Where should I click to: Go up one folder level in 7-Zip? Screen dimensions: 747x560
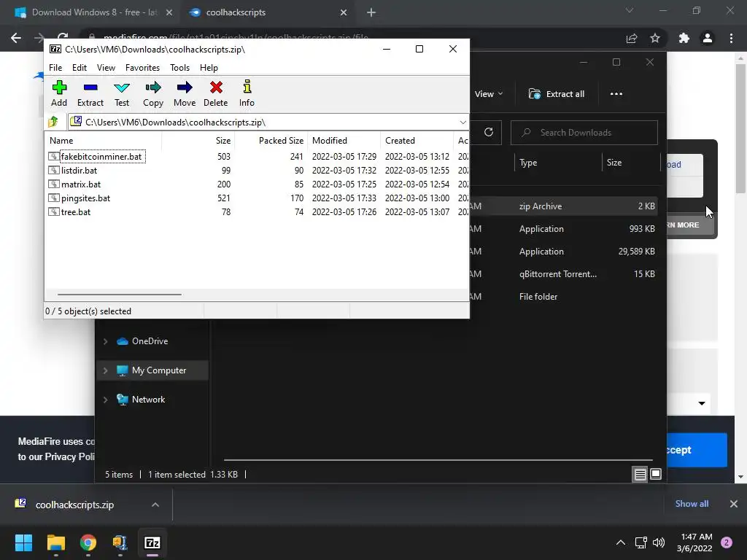(53, 122)
